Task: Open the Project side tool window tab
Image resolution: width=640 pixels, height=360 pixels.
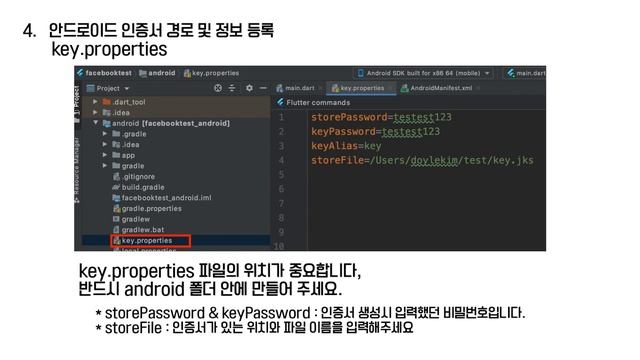Action: 77,104
